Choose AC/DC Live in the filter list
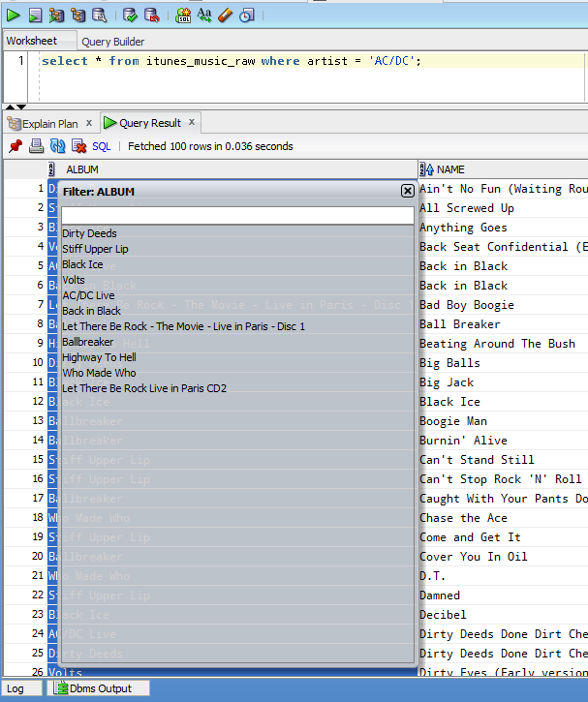 (x=88, y=295)
